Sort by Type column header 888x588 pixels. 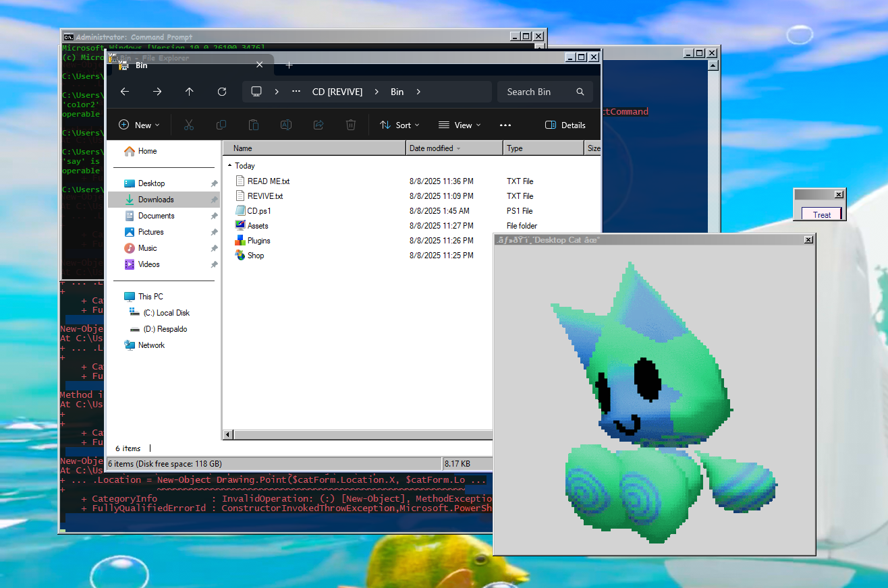coord(544,148)
